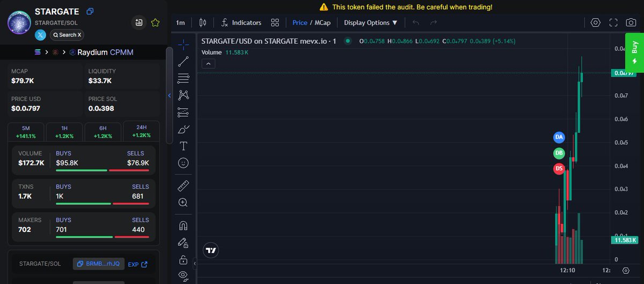Image resolution: width=644 pixels, height=284 pixels.
Task: Click the green market status dot
Action: coord(348,41)
